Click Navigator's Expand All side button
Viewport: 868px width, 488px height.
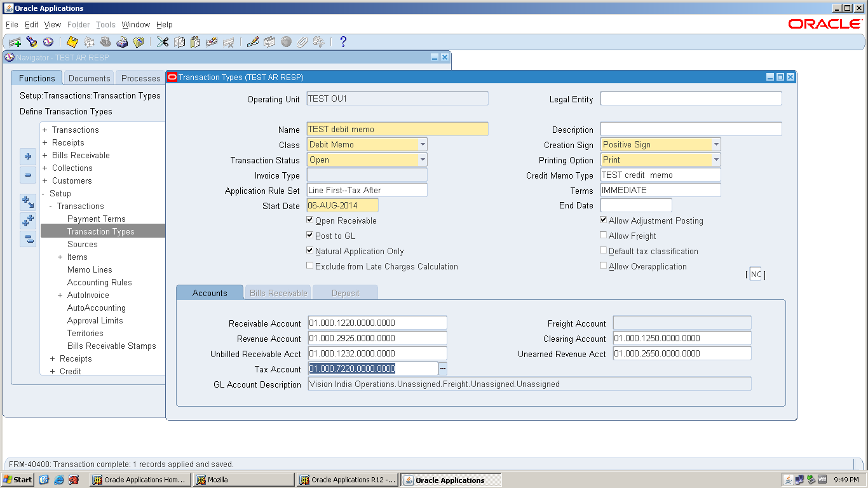(x=28, y=221)
